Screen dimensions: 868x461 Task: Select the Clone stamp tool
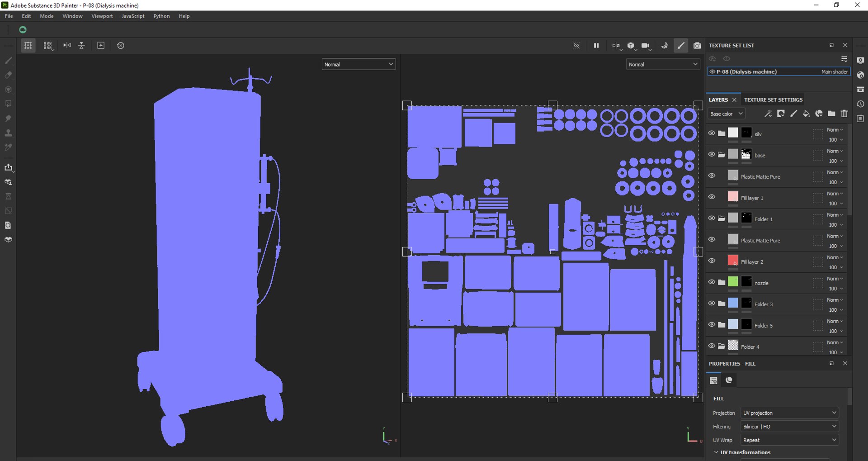coord(8,133)
